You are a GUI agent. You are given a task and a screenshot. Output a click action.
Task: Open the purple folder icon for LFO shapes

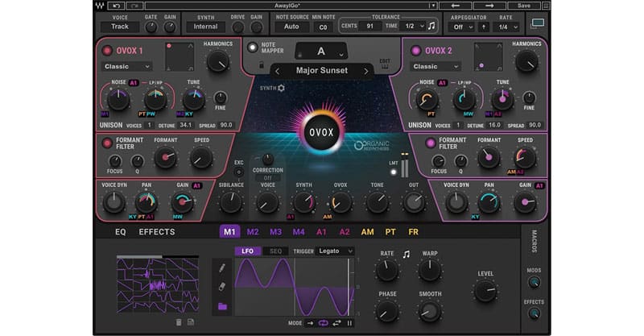222,306
